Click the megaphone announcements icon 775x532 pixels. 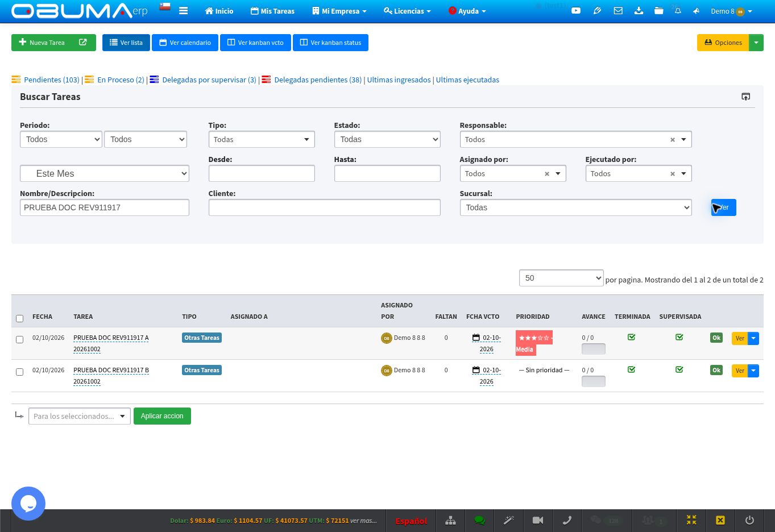(x=696, y=11)
